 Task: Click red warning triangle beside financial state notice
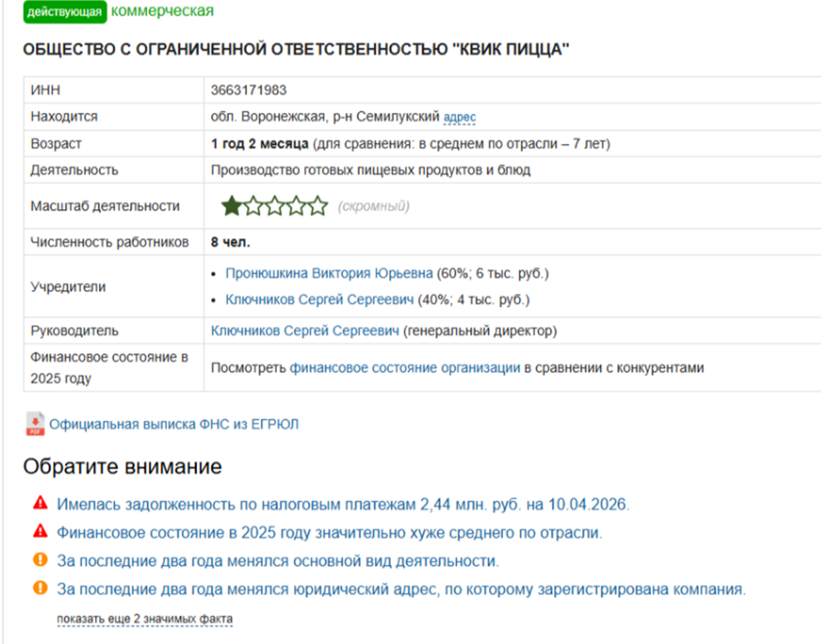pos(40,531)
